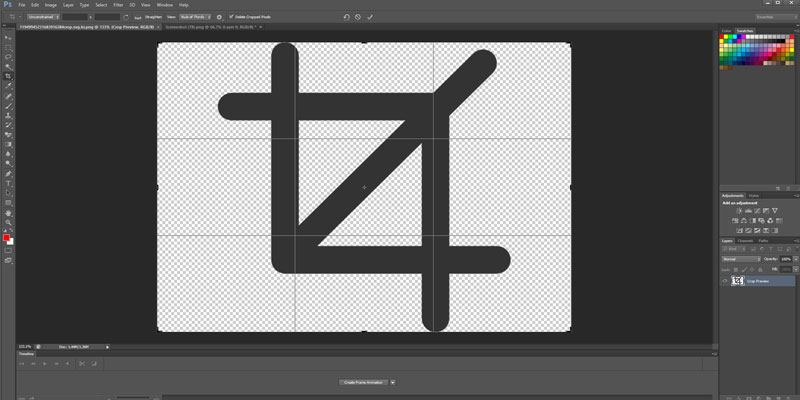
Task: Open the Unconstrained aspect ratio dropdown
Action: click(x=43, y=17)
